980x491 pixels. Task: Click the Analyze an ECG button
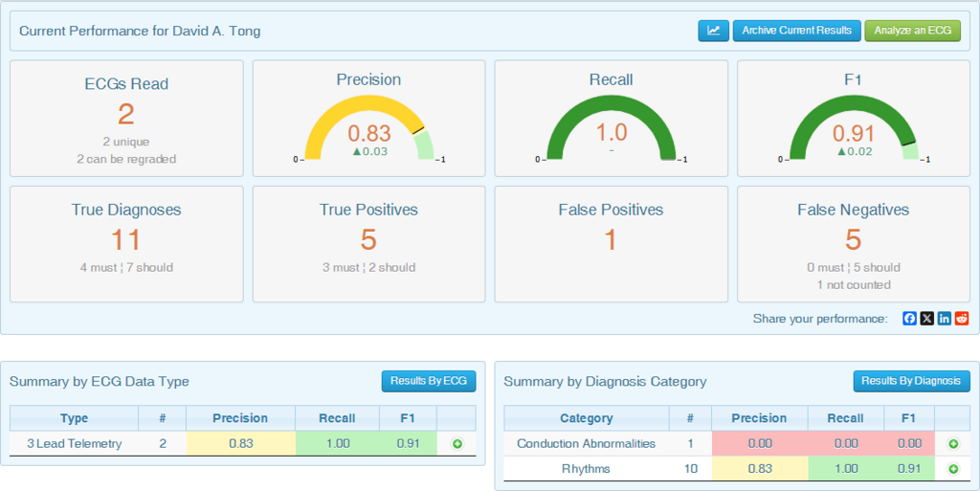coord(912,31)
